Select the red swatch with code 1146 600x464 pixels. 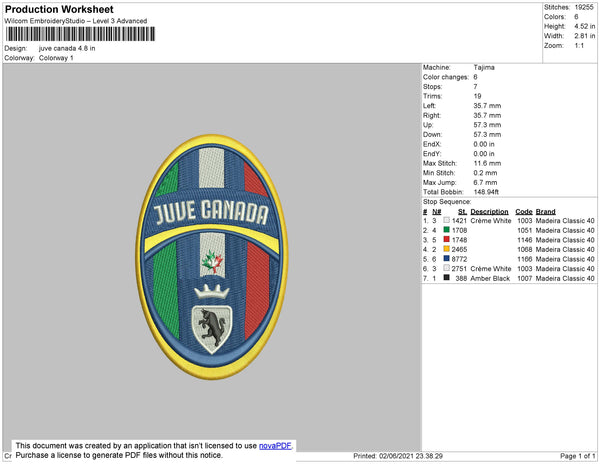[447, 239]
